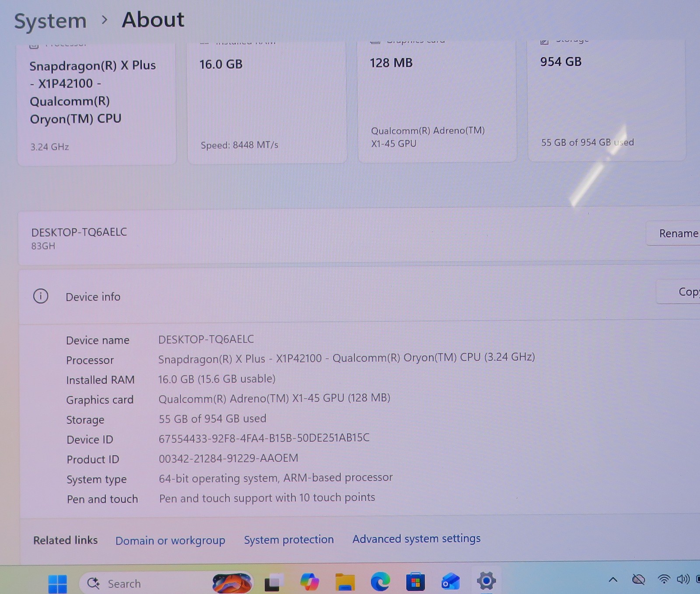Open File Explorer from the taskbar
This screenshot has height=594, width=700.
[x=345, y=582]
